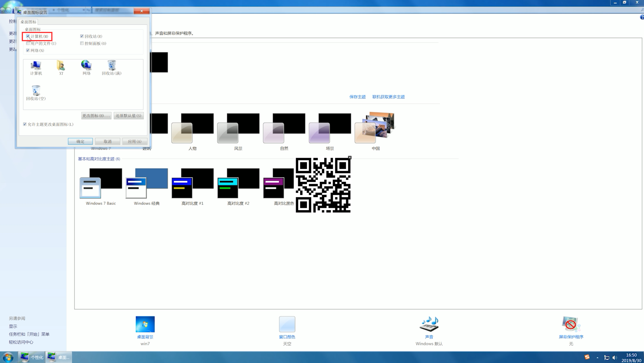644x363 pixels.
Task: Open Sogou input method tray icon
Action: click(x=587, y=357)
